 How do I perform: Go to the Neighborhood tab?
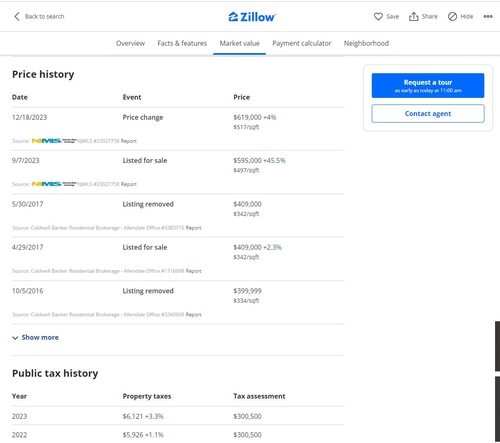pyautogui.click(x=366, y=43)
